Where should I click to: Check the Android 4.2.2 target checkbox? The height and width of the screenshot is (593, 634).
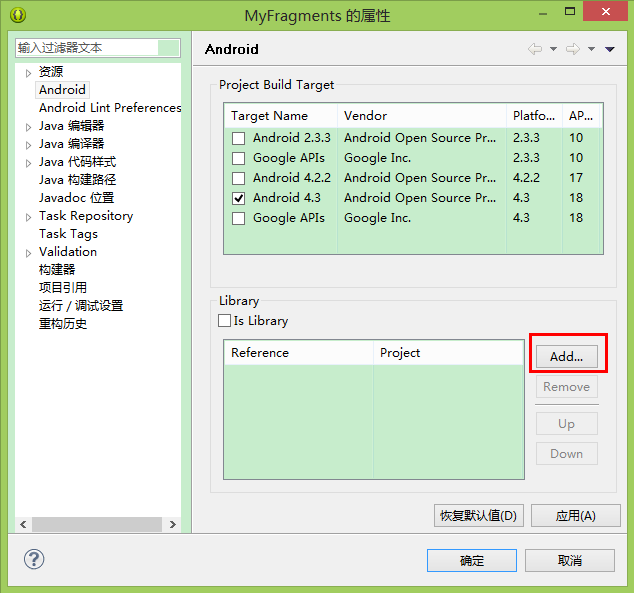(239, 178)
